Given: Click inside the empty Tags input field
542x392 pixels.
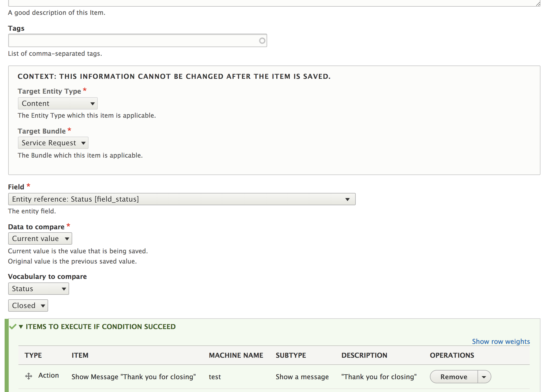Looking at the screenshot, I should pos(128,40).
